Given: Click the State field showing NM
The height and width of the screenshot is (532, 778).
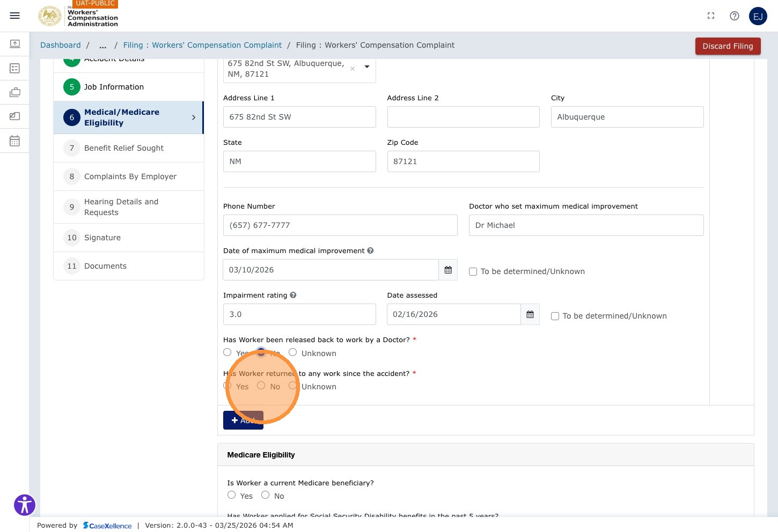Looking at the screenshot, I should pos(299,161).
